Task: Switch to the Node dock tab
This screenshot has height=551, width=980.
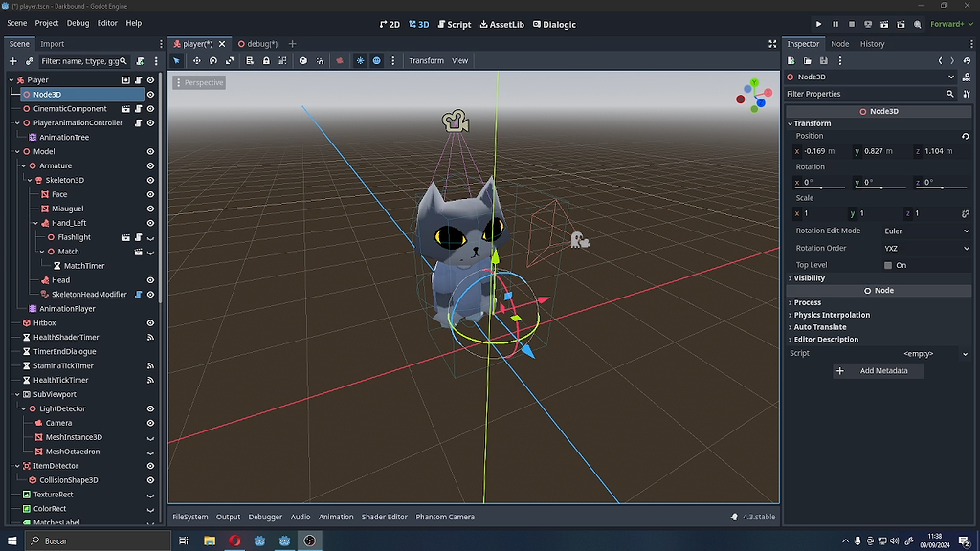Action: [x=839, y=44]
